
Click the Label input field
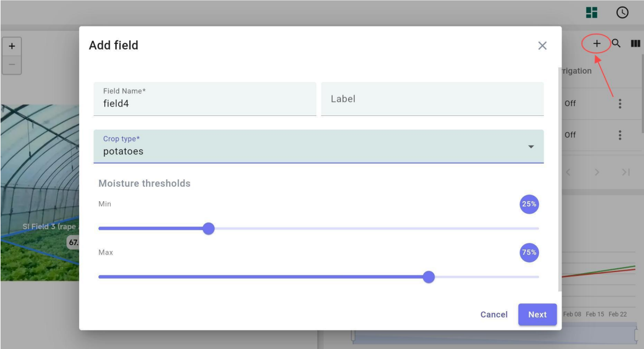pos(432,99)
